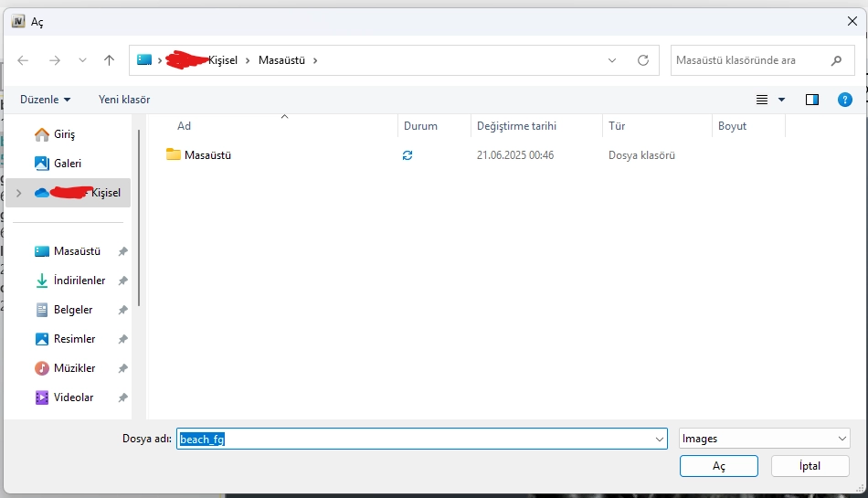Sort by Değiştirme tarihi column header
This screenshot has height=498, width=868.
point(536,126)
